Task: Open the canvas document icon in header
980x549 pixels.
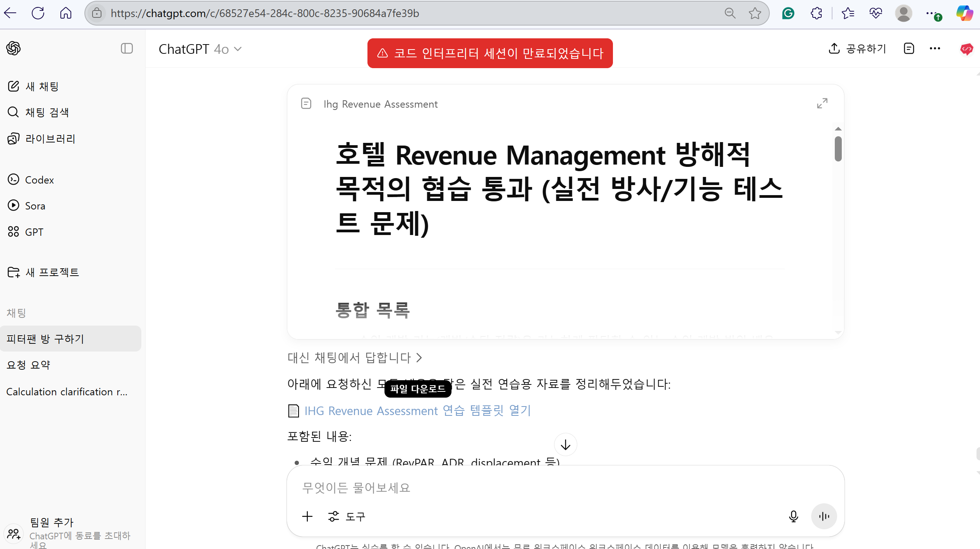Action: coord(909,48)
